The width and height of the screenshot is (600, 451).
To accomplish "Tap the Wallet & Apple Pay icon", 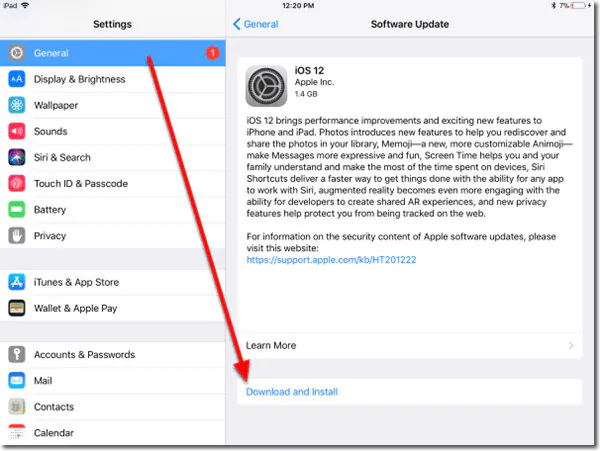I will coord(16,308).
